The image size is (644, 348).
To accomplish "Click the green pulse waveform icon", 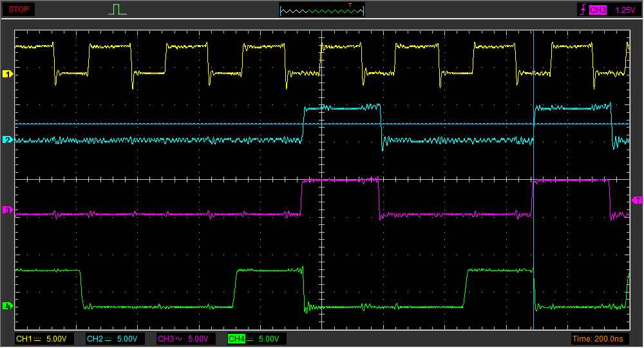I will click(x=117, y=10).
